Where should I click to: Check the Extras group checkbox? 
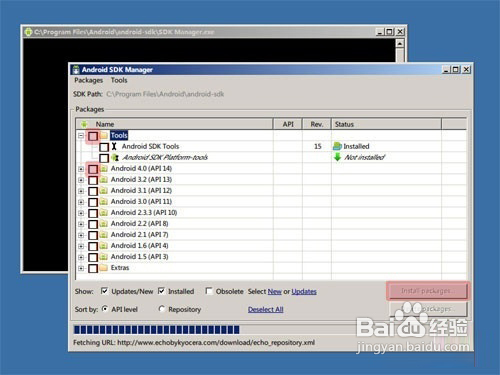point(93,268)
